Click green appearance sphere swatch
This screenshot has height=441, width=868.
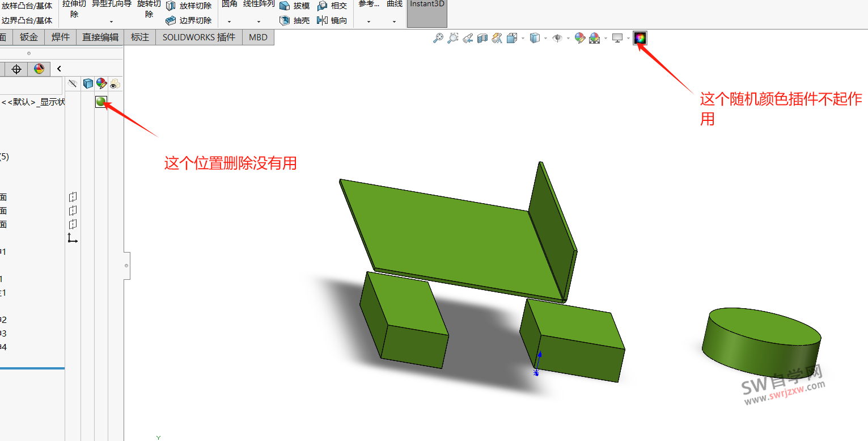tap(101, 102)
